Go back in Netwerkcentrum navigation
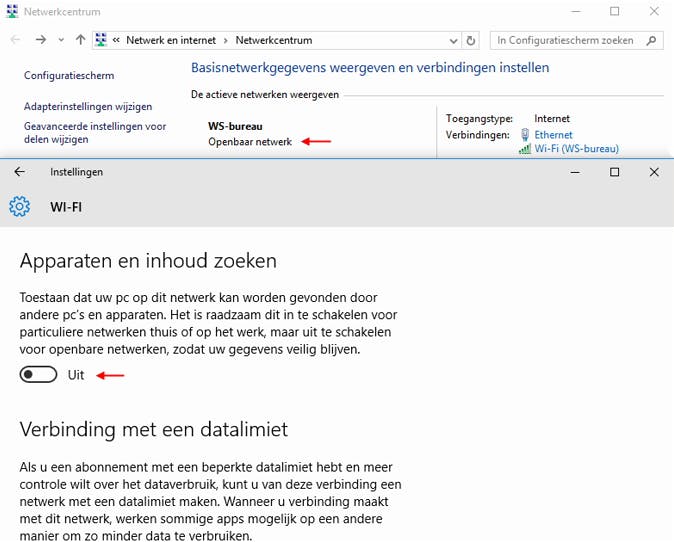 coord(15,40)
